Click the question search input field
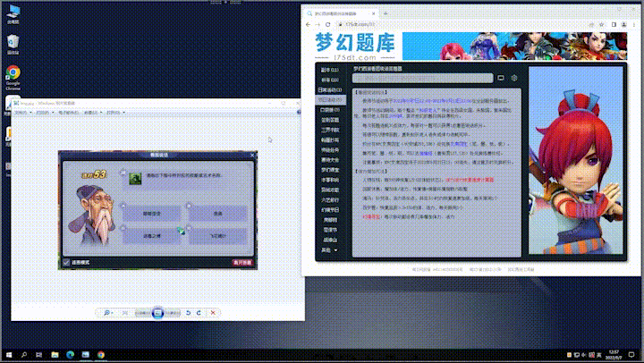The image size is (644, 363). [422, 78]
